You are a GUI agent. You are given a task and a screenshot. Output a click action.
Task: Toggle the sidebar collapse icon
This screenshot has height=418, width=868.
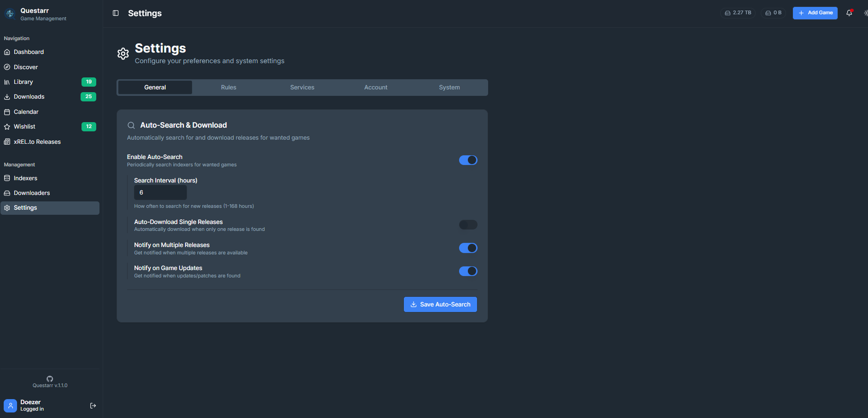(x=116, y=13)
